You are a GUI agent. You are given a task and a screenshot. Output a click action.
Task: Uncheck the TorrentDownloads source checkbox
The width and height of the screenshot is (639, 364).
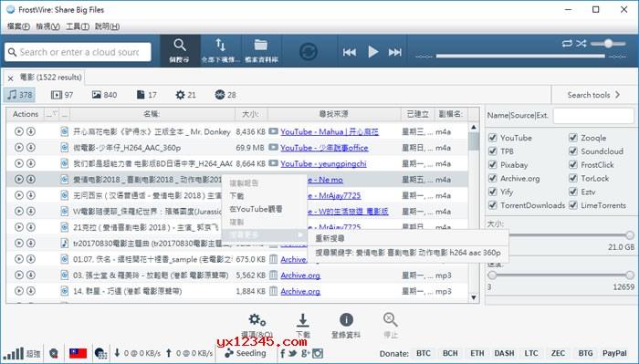[493, 204]
